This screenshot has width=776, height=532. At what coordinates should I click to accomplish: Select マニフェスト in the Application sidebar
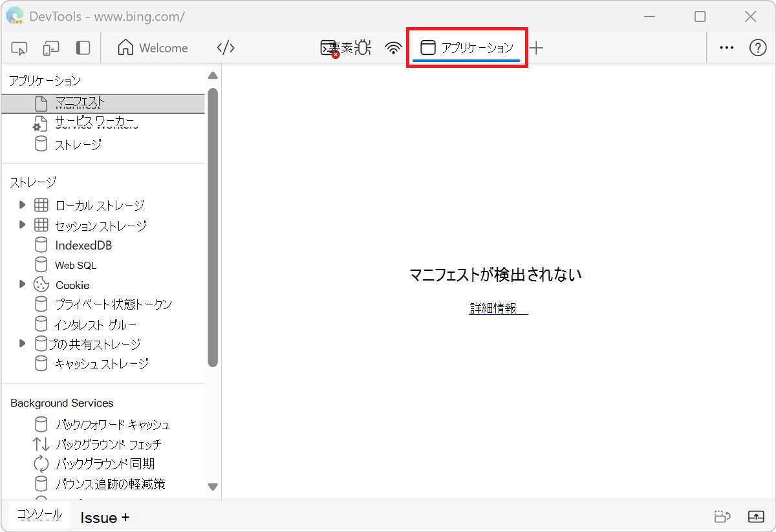[x=78, y=101]
